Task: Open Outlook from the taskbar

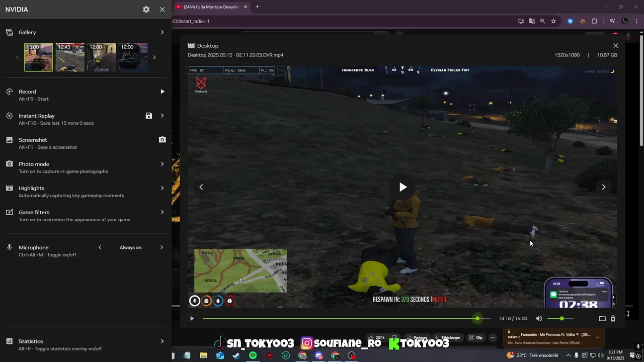Action: (x=220, y=355)
